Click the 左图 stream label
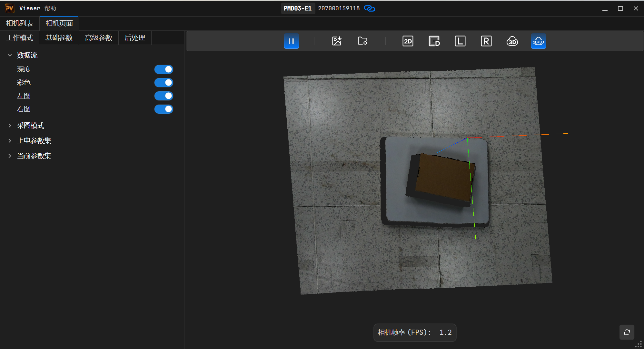The width and height of the screenshot is (644, 349). click(24, 96)
